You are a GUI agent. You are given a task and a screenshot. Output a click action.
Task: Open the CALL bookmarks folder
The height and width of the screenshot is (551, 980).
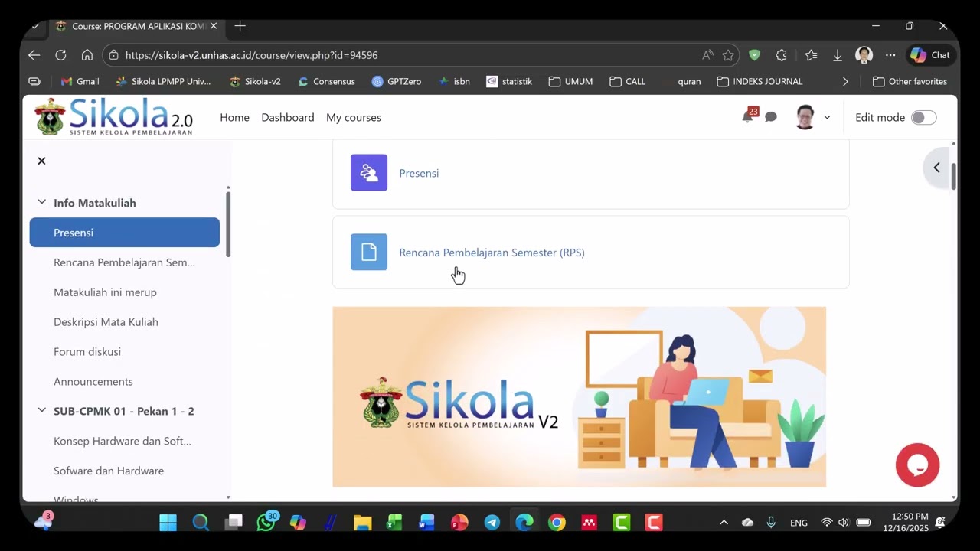click(627, 81)
